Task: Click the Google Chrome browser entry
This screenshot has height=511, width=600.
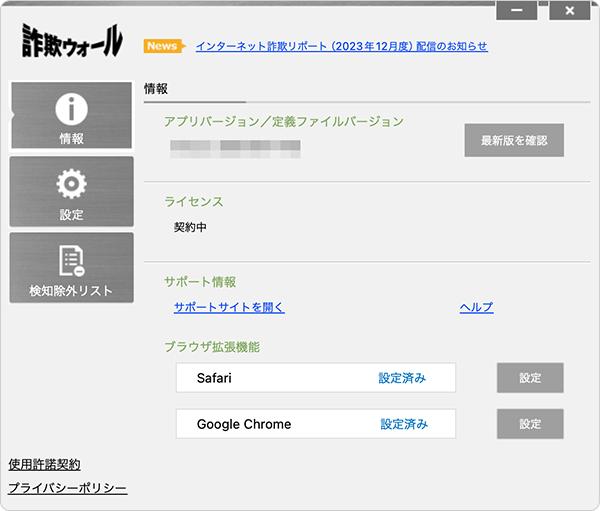Action: coord(244,424)
